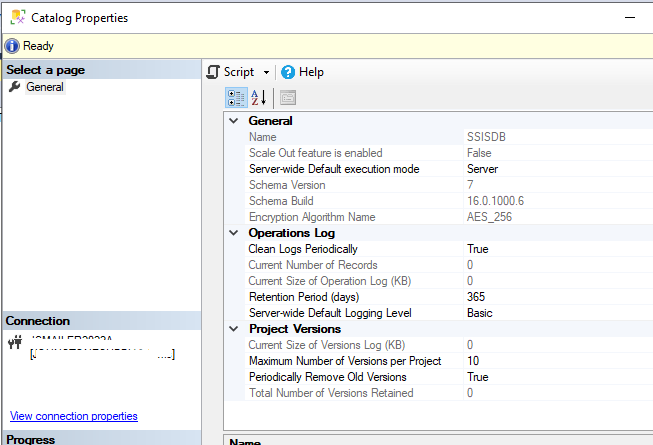Click the Categorized view icon

[x=236, y=98]
